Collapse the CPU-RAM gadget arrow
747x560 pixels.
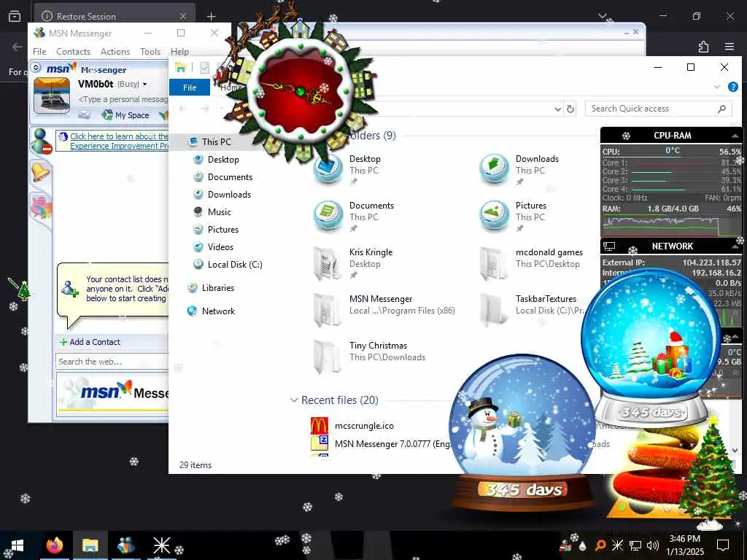point(735,136)
